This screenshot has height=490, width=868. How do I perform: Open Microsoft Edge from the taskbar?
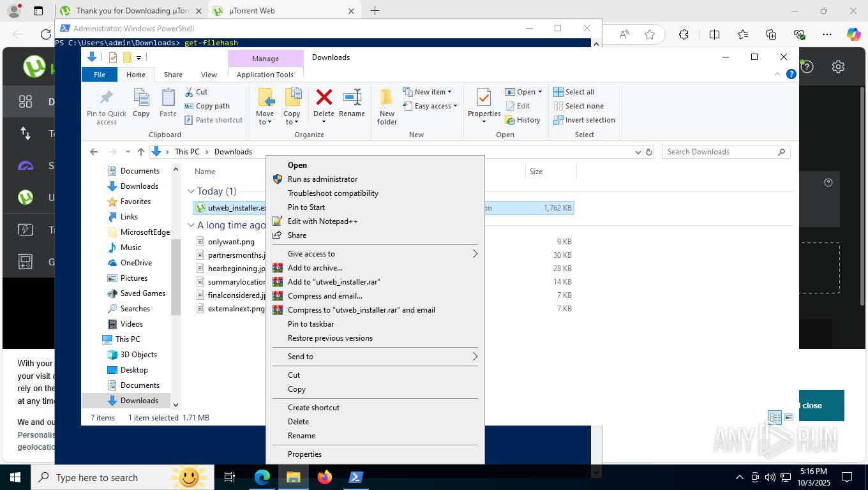click(262, 477)
